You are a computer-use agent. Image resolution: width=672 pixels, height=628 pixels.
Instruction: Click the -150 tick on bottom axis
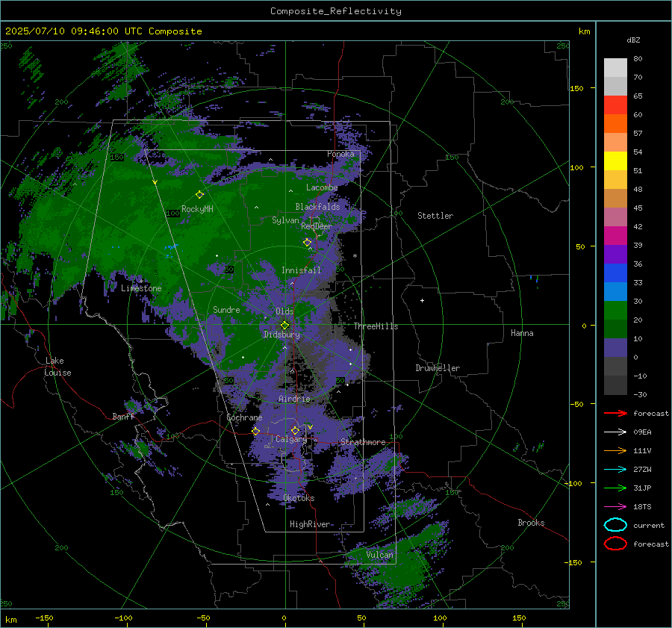tap(44, 618)
